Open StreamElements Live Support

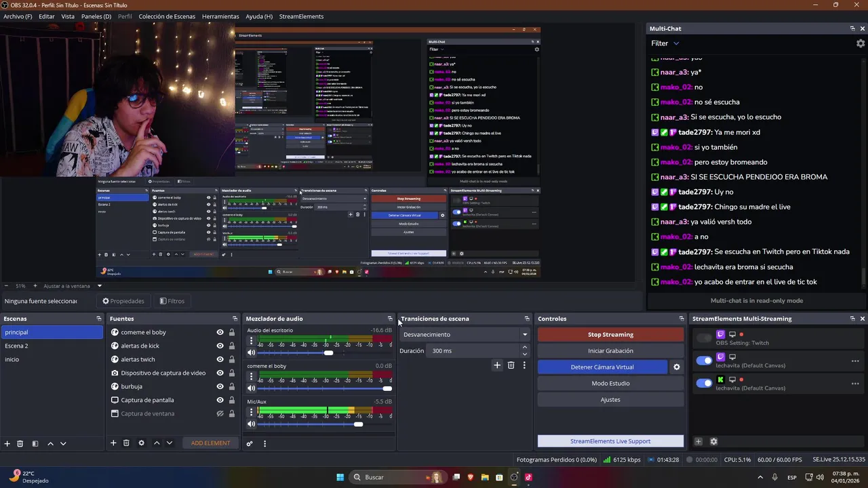610,441
